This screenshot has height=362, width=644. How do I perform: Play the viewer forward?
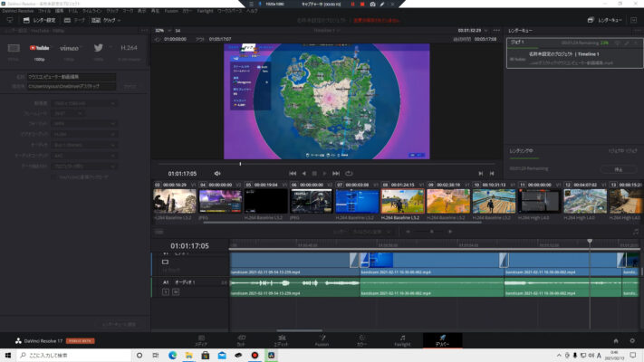[324, 174]
